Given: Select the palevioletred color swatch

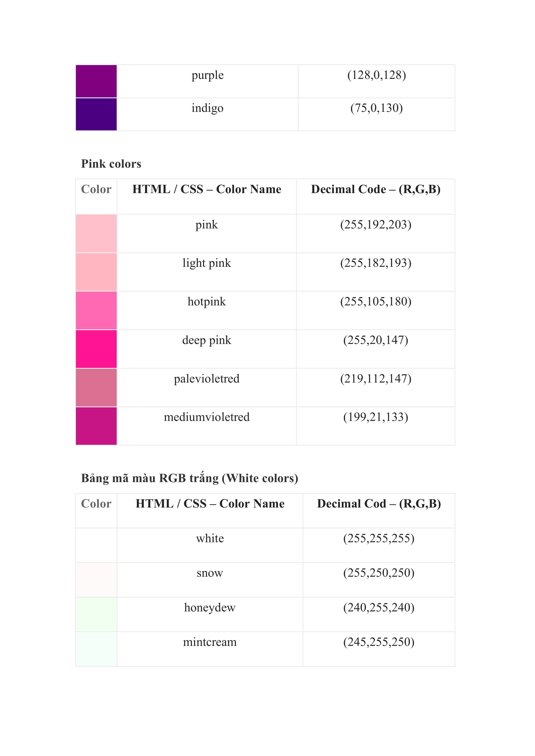Looking at the screenshot, I should click(x=96, y=387).
